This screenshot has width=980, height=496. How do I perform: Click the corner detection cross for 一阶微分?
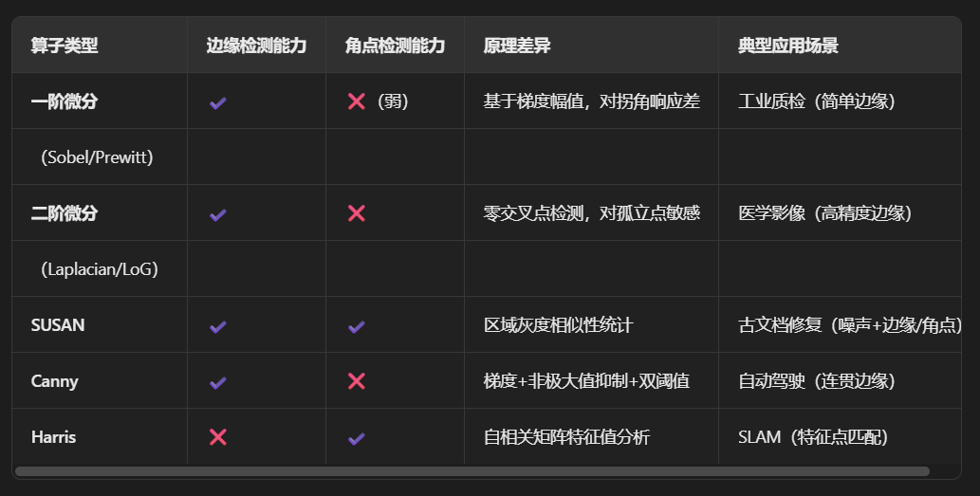pos(357,101)
